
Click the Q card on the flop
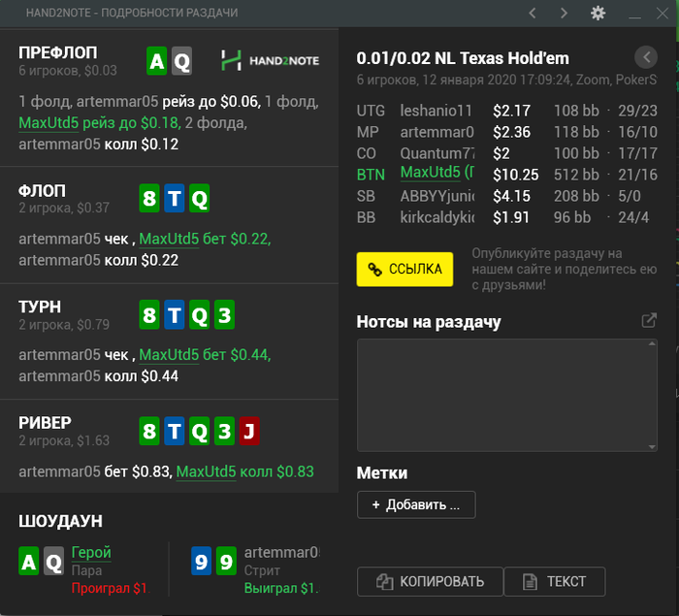[200, 199]
